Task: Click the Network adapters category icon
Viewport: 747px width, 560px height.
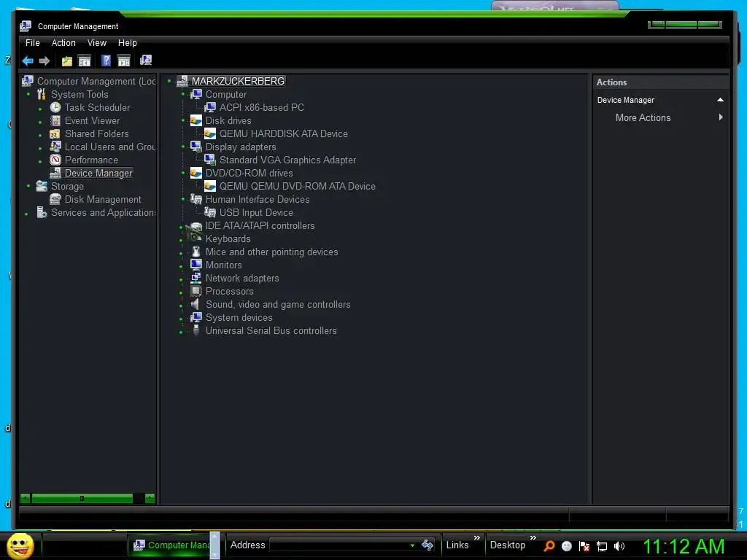Action: [196, 278]
